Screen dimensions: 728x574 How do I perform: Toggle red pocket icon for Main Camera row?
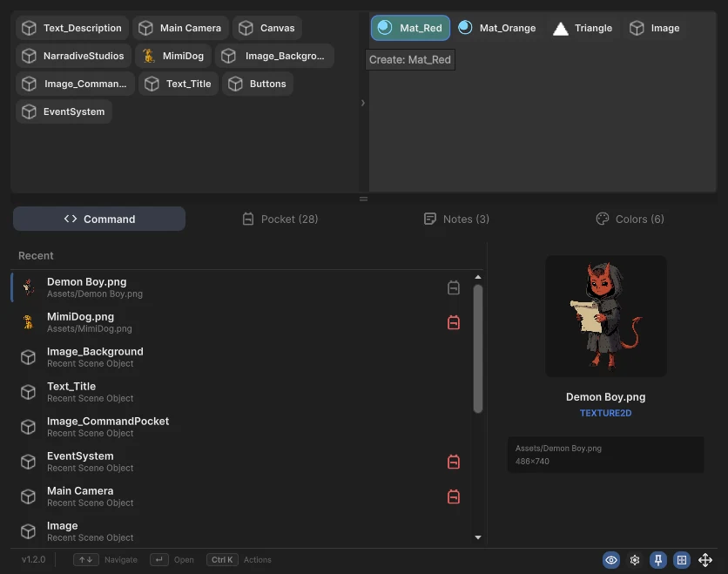pos(454,496)
